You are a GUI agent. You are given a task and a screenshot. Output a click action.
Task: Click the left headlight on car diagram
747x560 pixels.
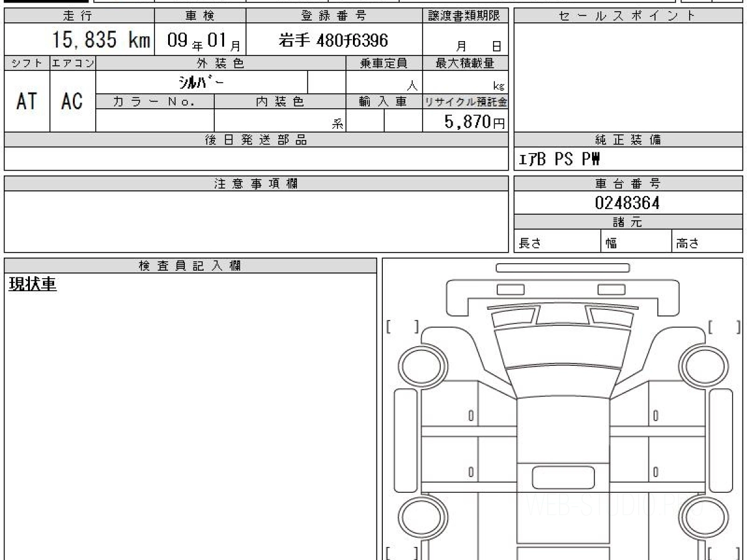pos(510,289)
